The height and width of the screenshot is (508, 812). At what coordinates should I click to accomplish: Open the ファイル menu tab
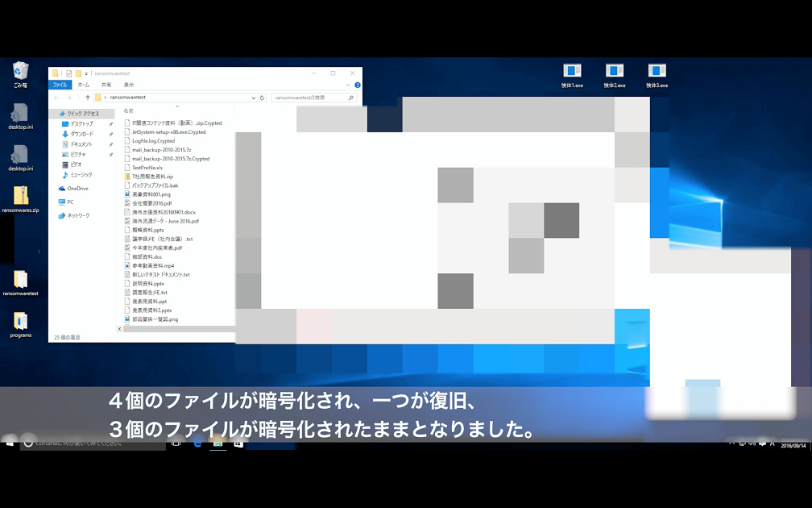[60, 84]
